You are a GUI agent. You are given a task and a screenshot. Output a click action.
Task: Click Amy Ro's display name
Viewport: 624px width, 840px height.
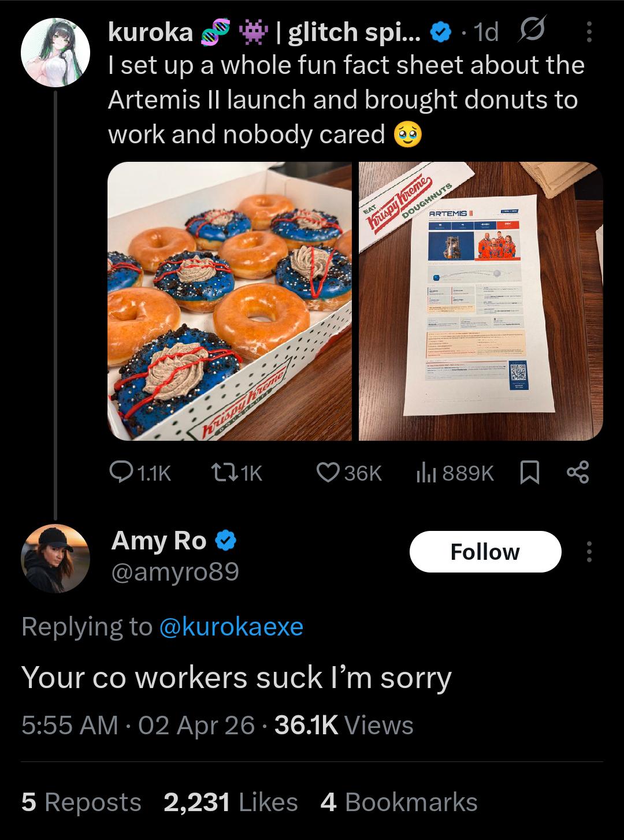159,541
